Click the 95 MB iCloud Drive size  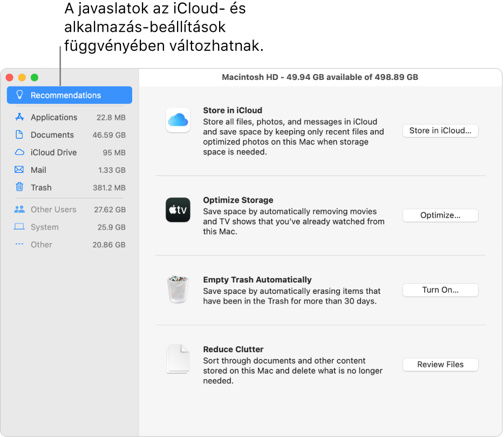click(114, 152)
